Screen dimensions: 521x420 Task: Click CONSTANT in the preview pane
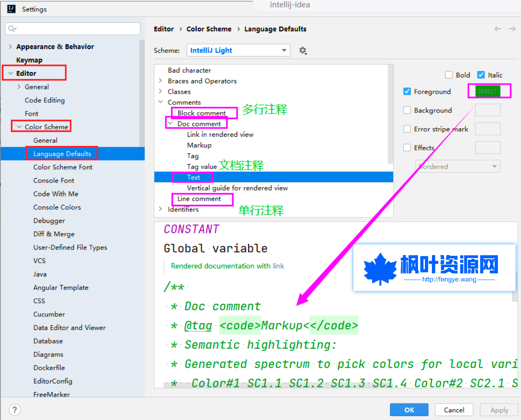(x=191, y=229)
